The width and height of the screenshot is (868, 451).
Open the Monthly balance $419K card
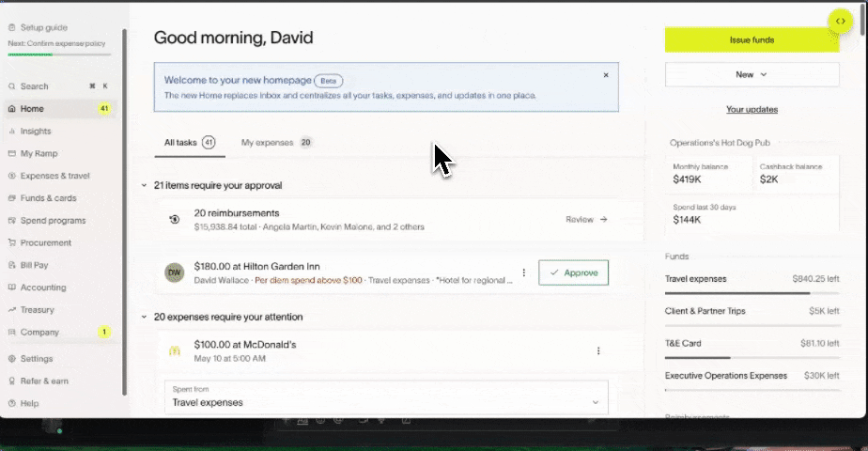[x=708, y=174]
